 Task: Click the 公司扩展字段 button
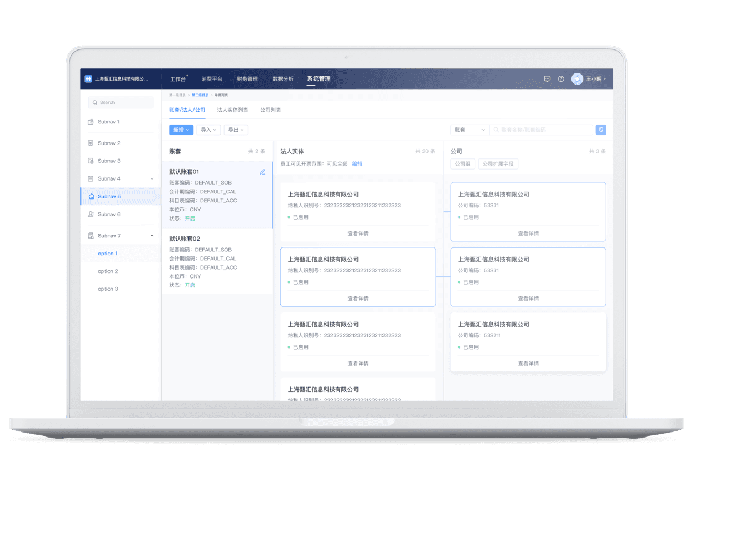[x=498, y=164]
